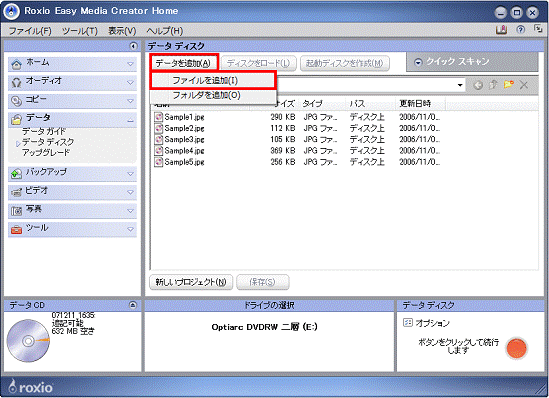Viewport: 549px width, 398px height.
Task: Click the question mark help icon
Action: [521, 30]
